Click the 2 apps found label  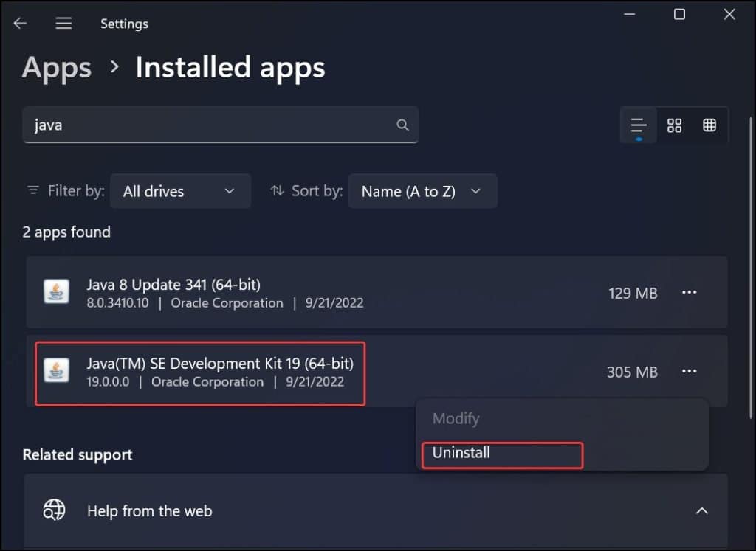(66, 232)
